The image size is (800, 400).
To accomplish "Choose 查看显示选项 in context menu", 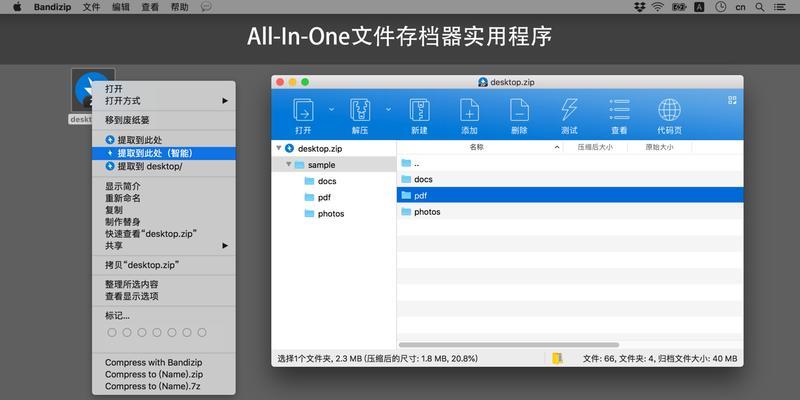I will tap(164, 296).
